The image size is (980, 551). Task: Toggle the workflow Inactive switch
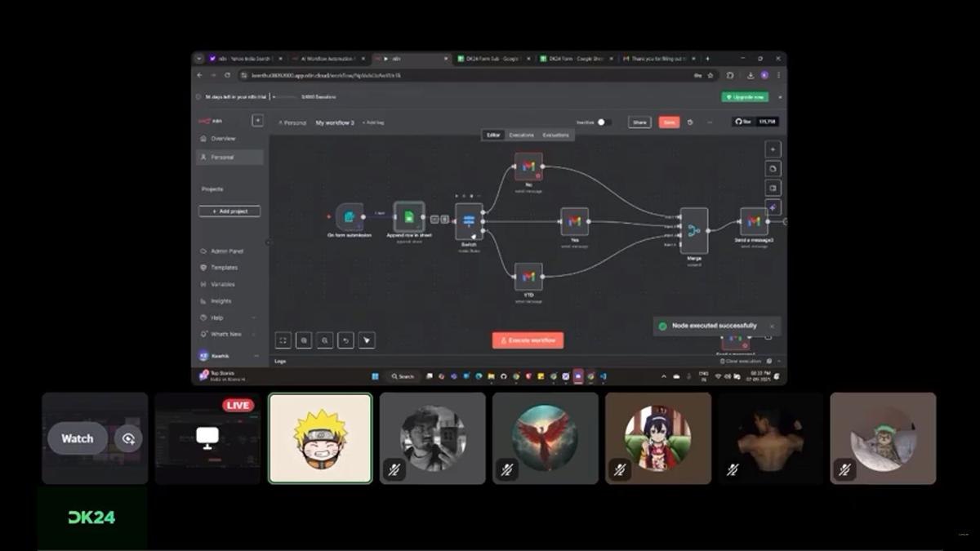tap(602, 122)
